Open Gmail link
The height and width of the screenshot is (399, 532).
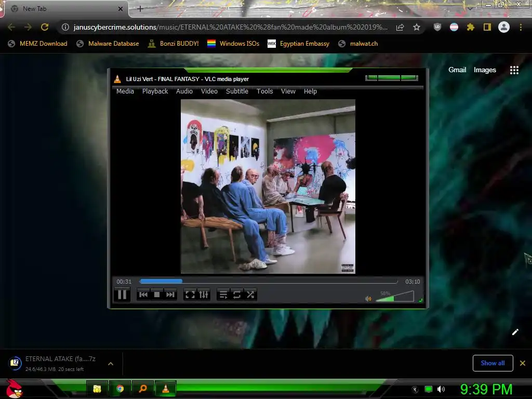(x=457, y=70)
